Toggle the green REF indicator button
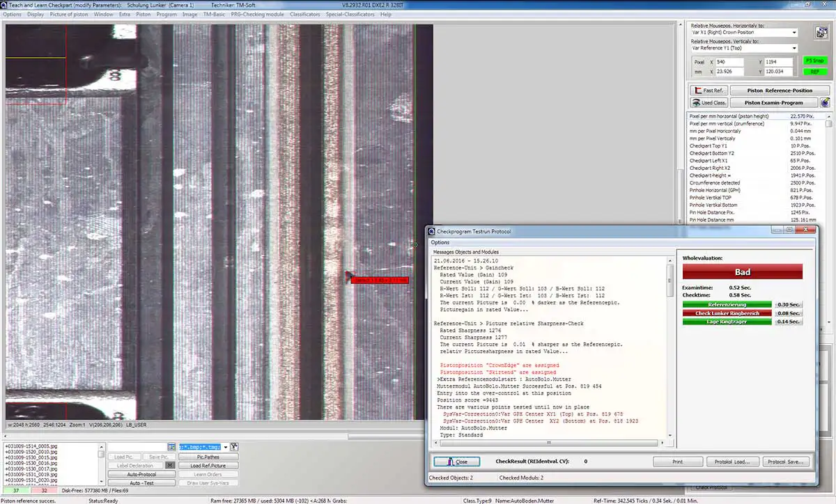 pos(814,72)
